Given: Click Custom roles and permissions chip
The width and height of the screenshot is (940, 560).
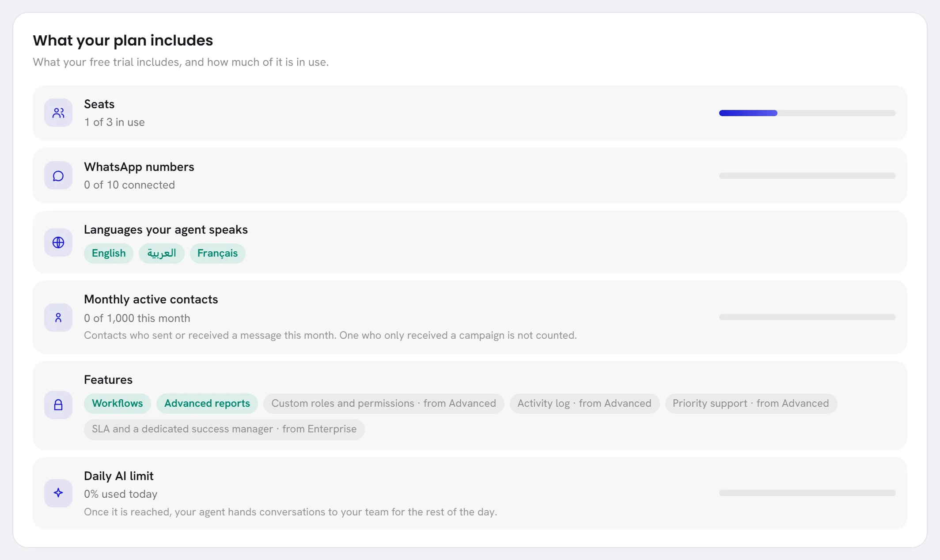Looking at the screenshot, I should tap(384, 403).
